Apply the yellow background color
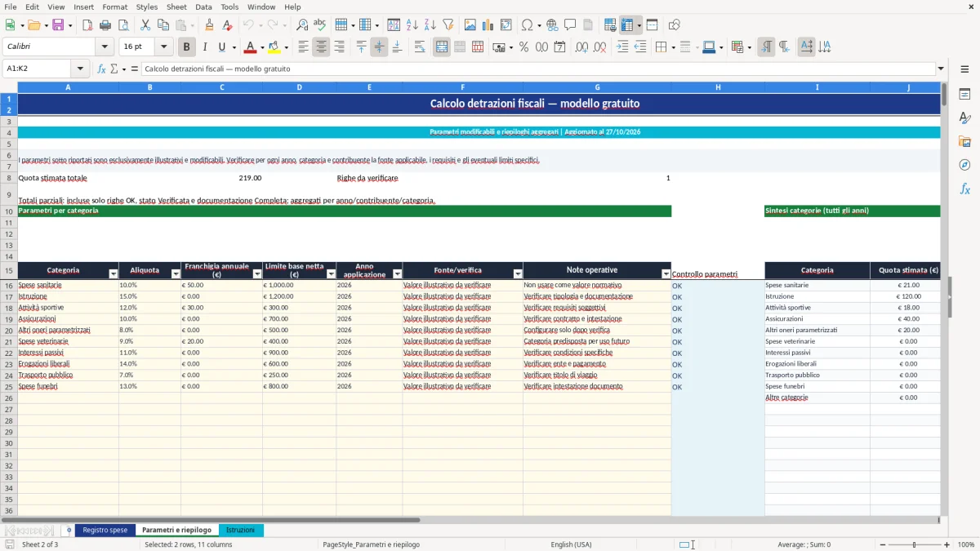 tap(274, 47)
